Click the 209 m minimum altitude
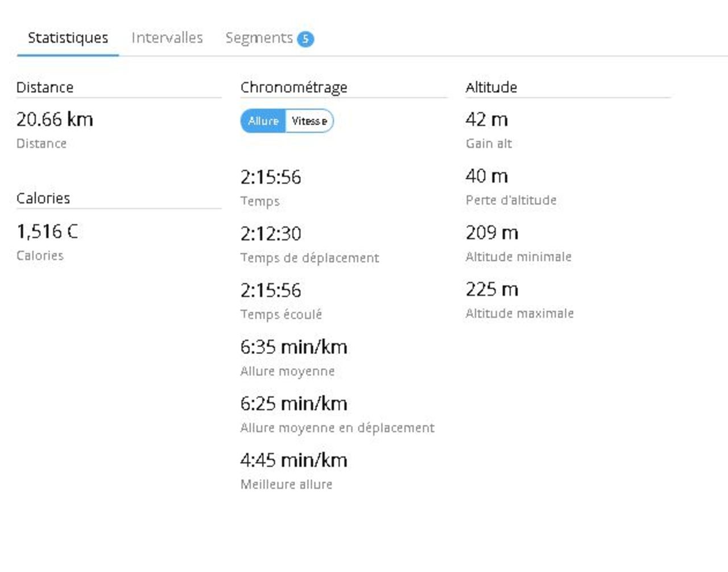This screenshot has width=728, height=572. pos(491,233)
